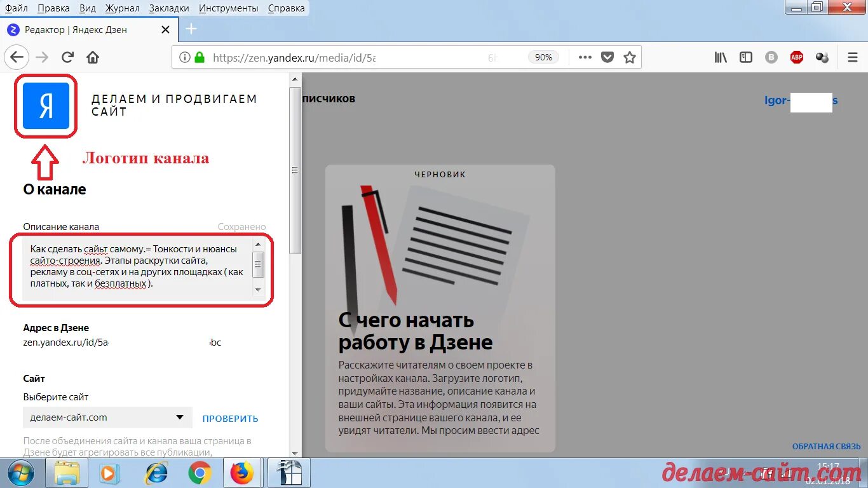Click the description box scroll down arrow

tap(258, 290)
